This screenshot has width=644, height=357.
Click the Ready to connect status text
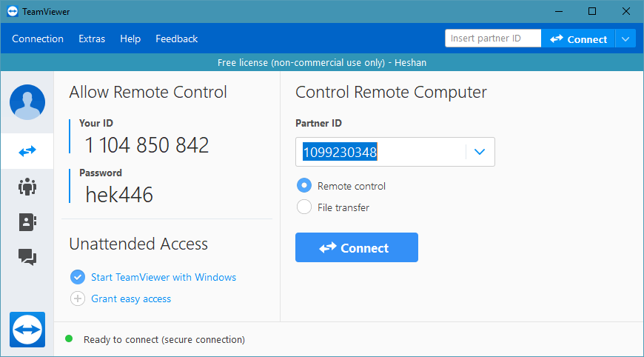click(164, 340)
